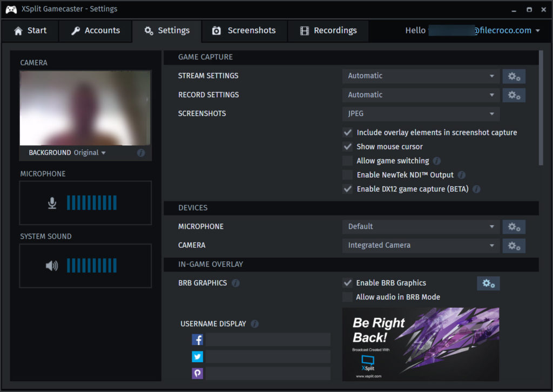Show info for Username Display
Viewport: 553px width, 392px height.
tap(255, 323)
